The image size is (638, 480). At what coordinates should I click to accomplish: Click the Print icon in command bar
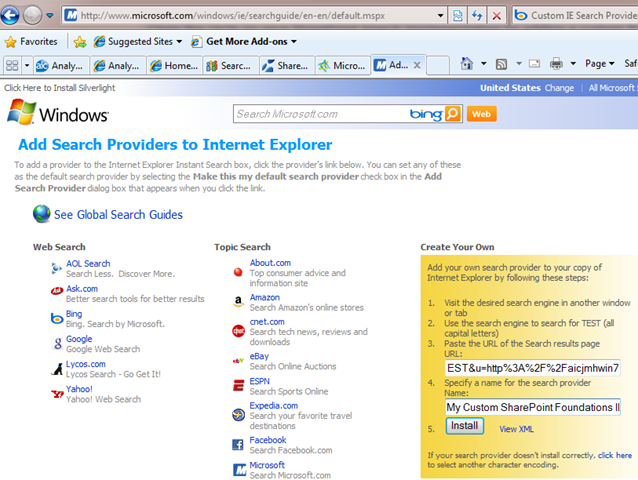556,64
